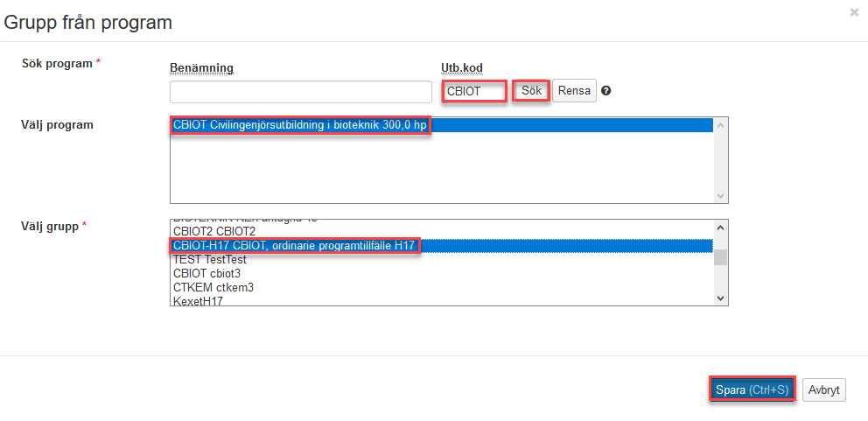Screen dimensions: 868x421
Task: Click the Utb.kod field containing CBIOT
Action: pos(474,91)
